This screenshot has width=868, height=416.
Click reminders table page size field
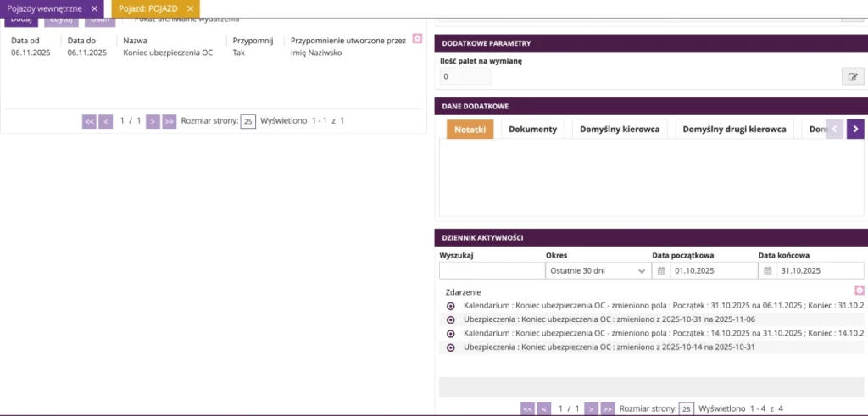[248, 121]
